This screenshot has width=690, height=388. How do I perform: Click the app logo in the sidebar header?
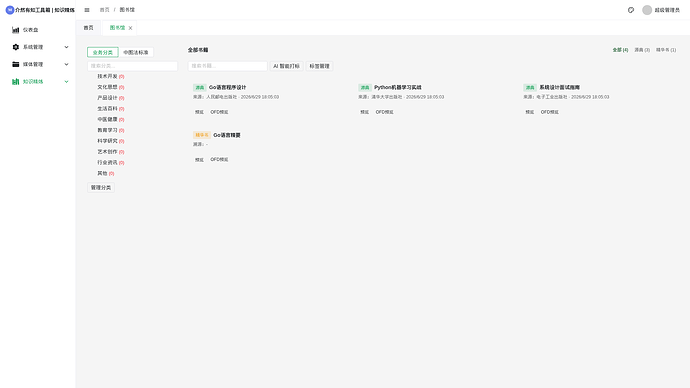[10, 10]
